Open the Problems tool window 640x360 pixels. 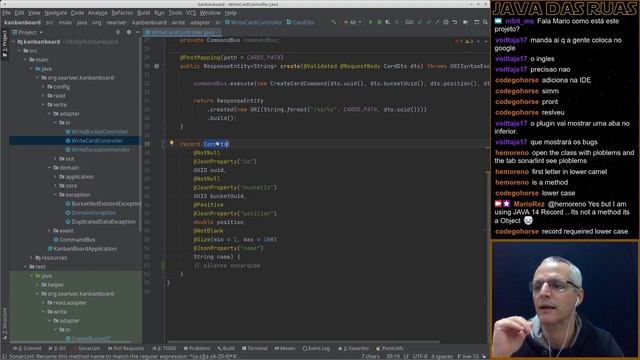[197, 348]
